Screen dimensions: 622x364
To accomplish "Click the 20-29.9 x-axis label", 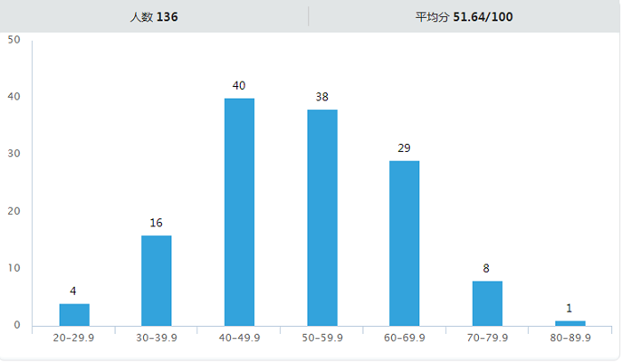I will (75, 338).
